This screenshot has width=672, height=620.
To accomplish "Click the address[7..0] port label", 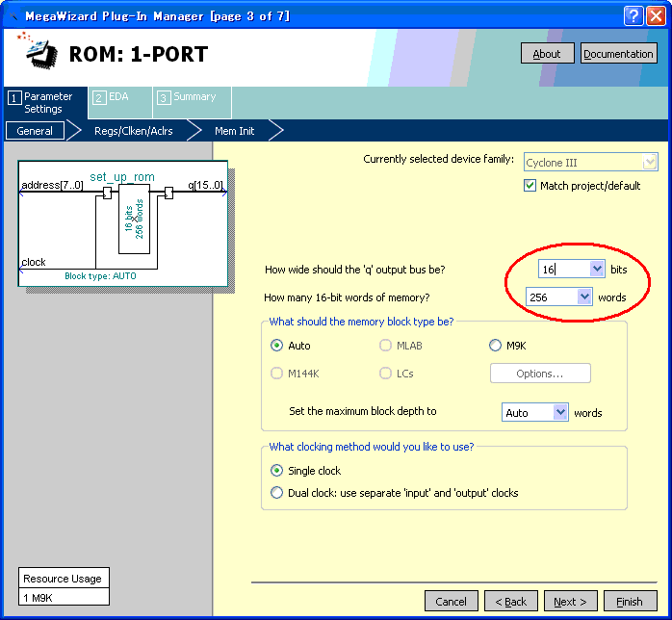I will point(52,185).
